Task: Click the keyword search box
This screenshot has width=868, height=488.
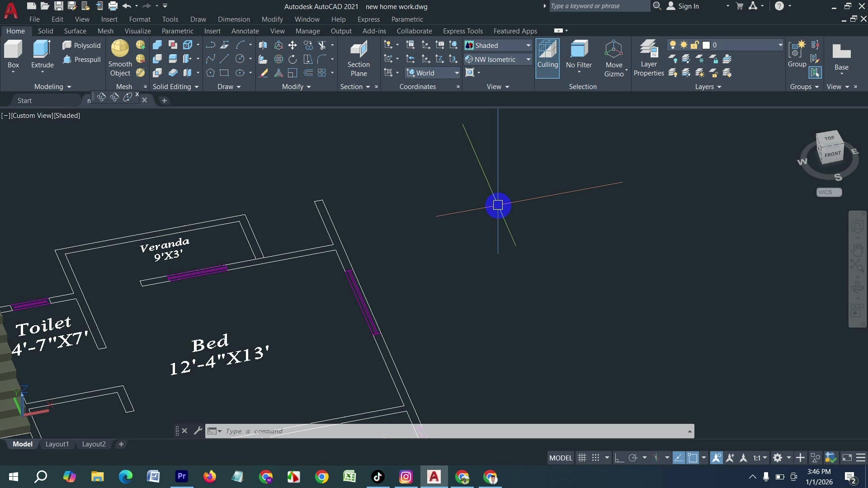Action: [x=599, y=6]
